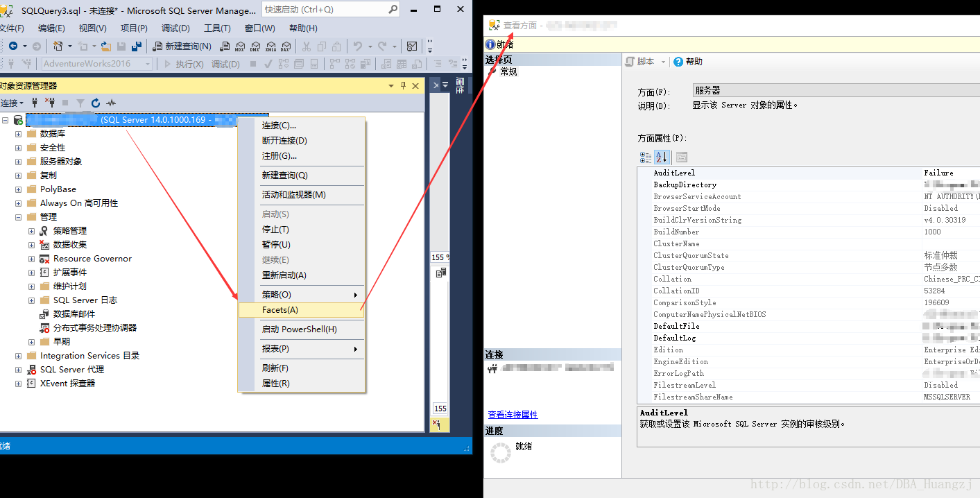Expand the 数据库 tree node

19,133
